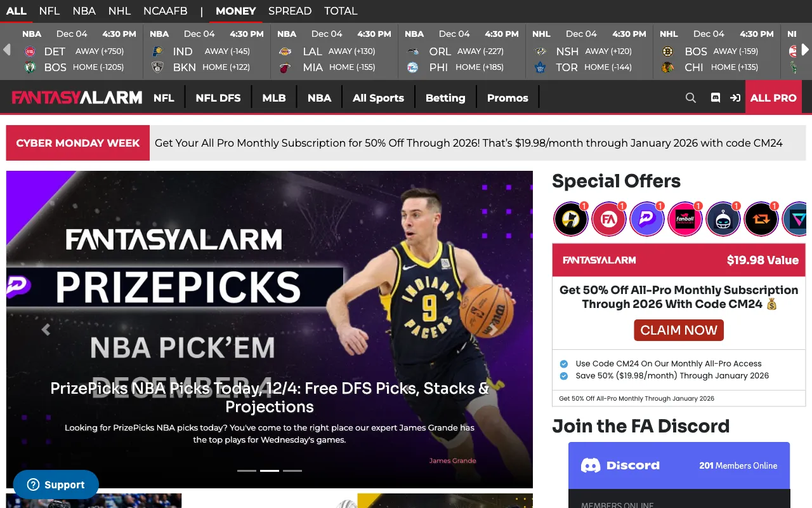Screen dimensions: 812x508
Task: Open the Support chat button
Action: coord(56,485)
